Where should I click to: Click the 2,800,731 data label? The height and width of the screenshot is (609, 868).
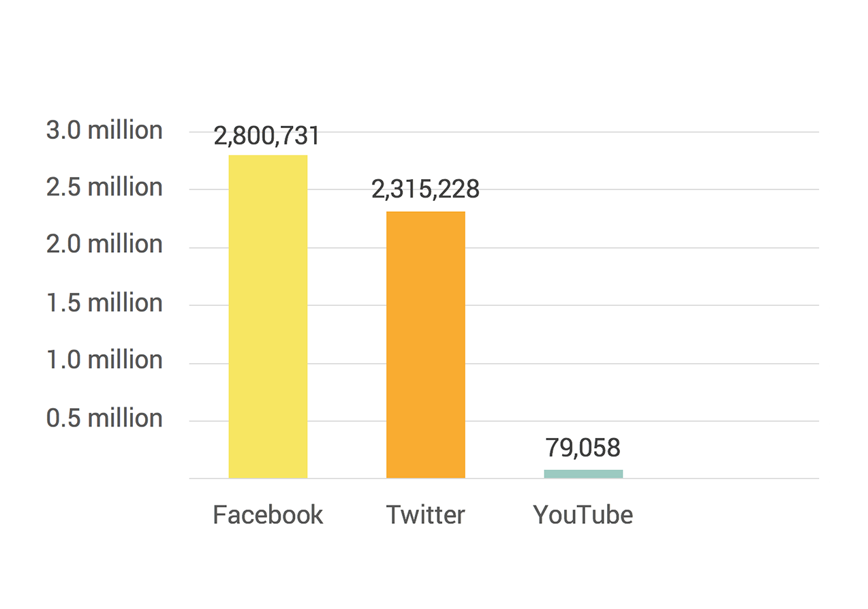pyautogui.click(x=267, y=136)
